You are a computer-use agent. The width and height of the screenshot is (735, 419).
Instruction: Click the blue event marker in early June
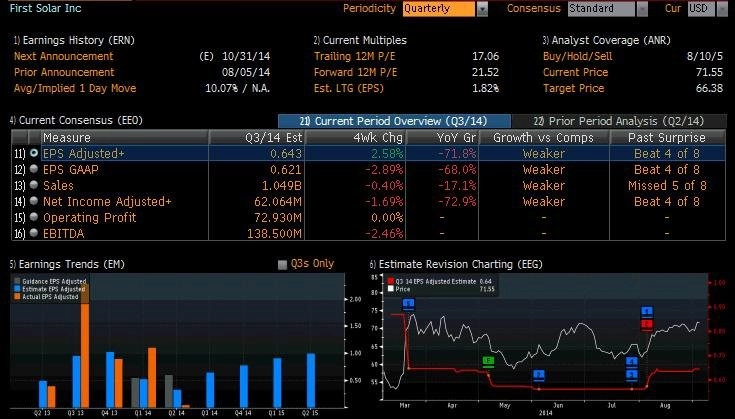click(x=539, y=374)
